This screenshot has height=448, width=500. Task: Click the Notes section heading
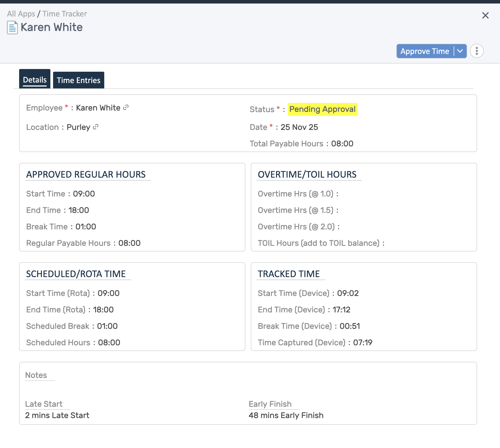pyautogui.click(x=36, y=375)
